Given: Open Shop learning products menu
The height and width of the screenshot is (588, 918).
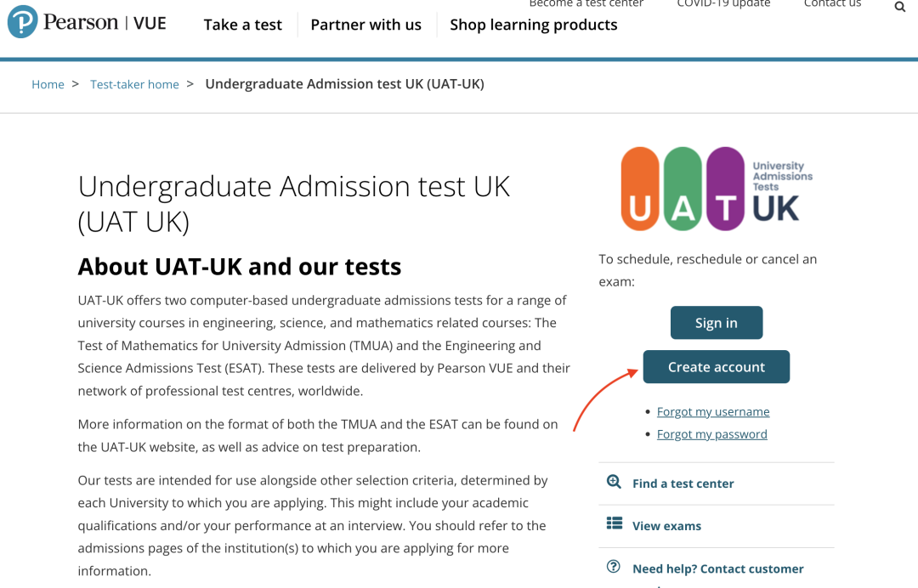Looking at the screenshot, I should pyautogui.click(x=533, y=25).
